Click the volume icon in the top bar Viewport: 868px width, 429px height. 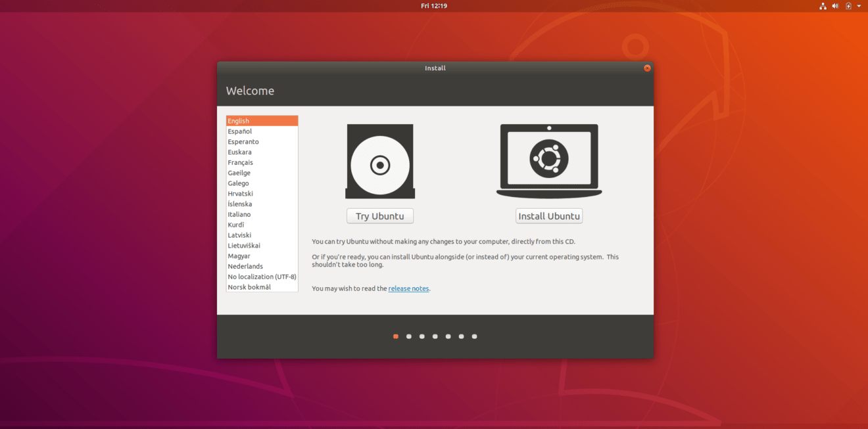click(835, 5)
